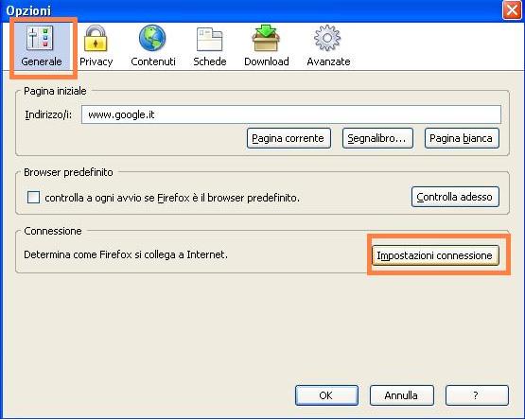The width and height of the screenshot is (525, 420).
Task: Confirm the options with OK
Action: point(326,395)
